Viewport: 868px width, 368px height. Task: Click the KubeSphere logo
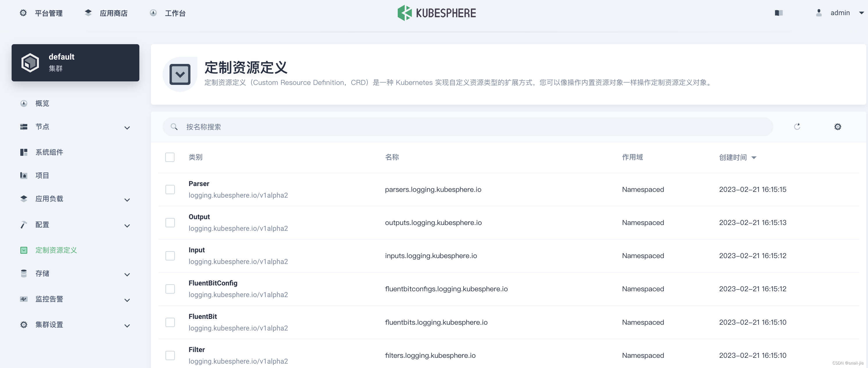tap(437, 13)
